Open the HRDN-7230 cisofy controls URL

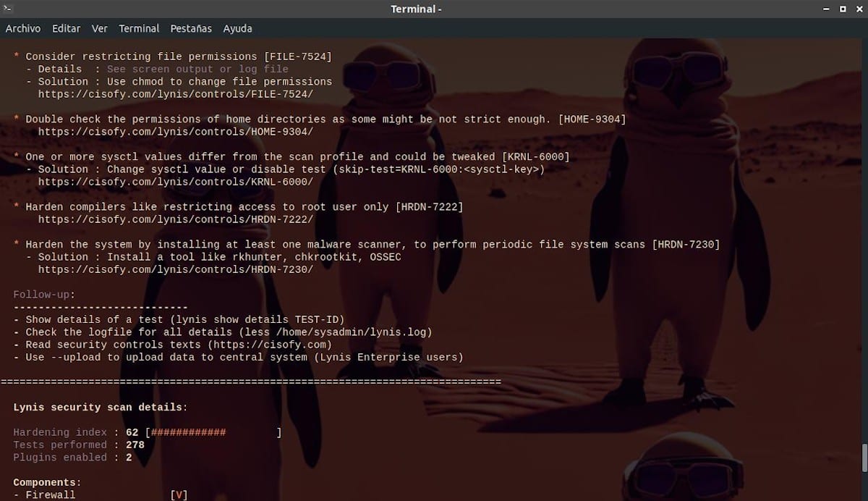[x=176, y=269]
